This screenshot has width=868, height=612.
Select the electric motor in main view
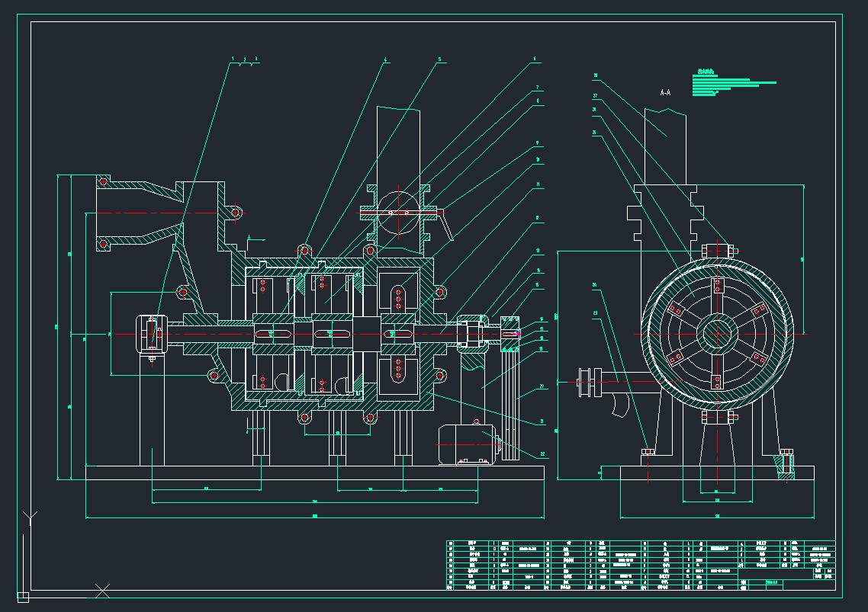click(466, 444)
